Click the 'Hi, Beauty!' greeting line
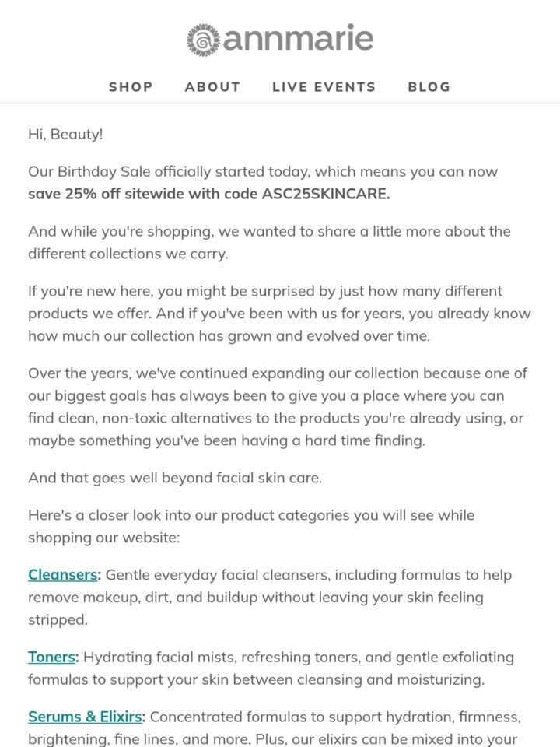 coord(65,135)
